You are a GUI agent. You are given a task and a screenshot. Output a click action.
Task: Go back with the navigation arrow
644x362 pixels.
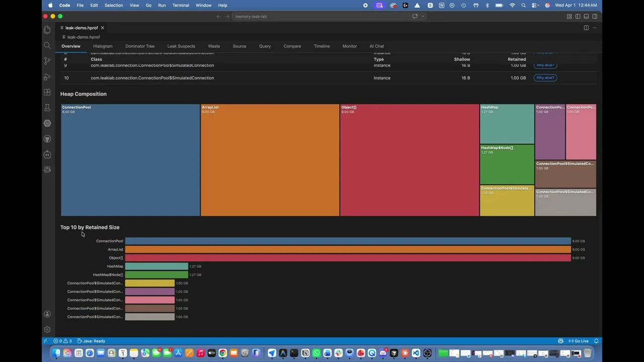point(218,16)
